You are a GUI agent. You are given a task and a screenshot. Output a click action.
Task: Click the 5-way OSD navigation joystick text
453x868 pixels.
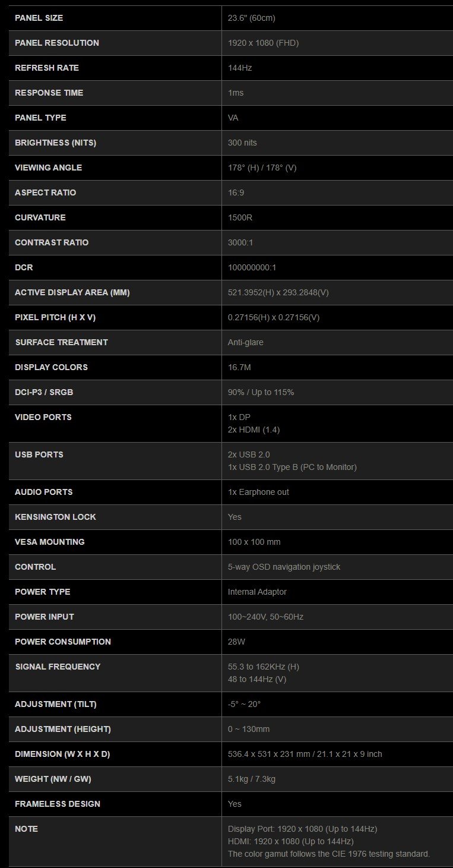coord(284,567)
